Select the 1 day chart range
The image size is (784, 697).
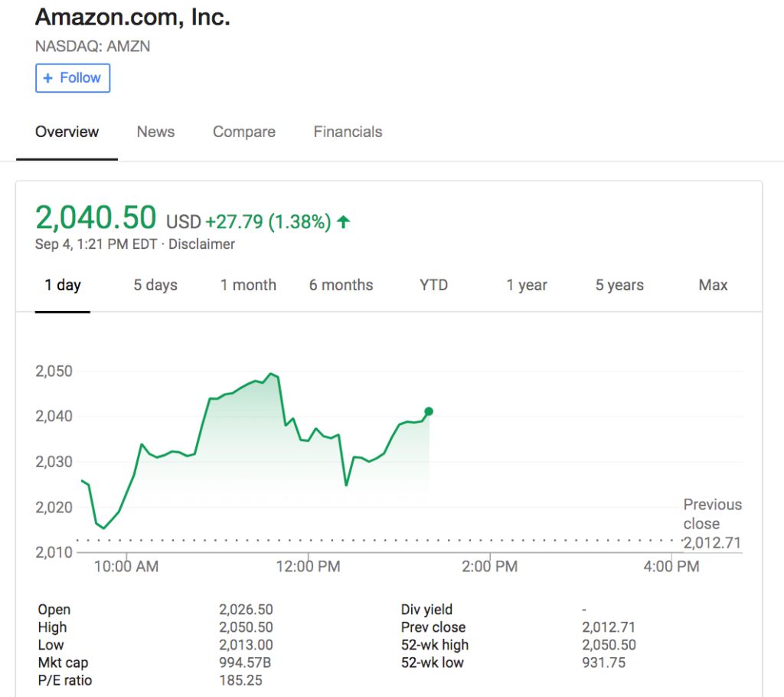63,284
